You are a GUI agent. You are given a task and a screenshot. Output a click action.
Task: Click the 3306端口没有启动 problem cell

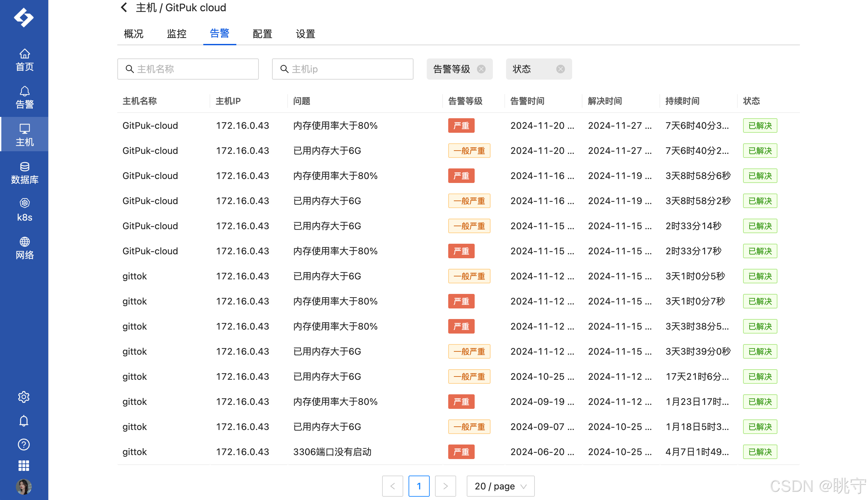click(x=332, y=451)
